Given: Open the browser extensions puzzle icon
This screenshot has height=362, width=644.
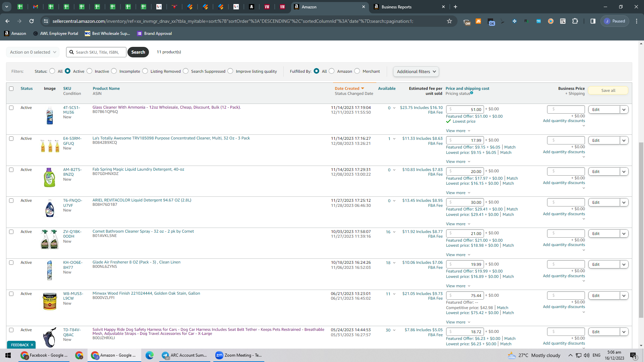Looking at the screenshot, I should (x=575, y=21).
